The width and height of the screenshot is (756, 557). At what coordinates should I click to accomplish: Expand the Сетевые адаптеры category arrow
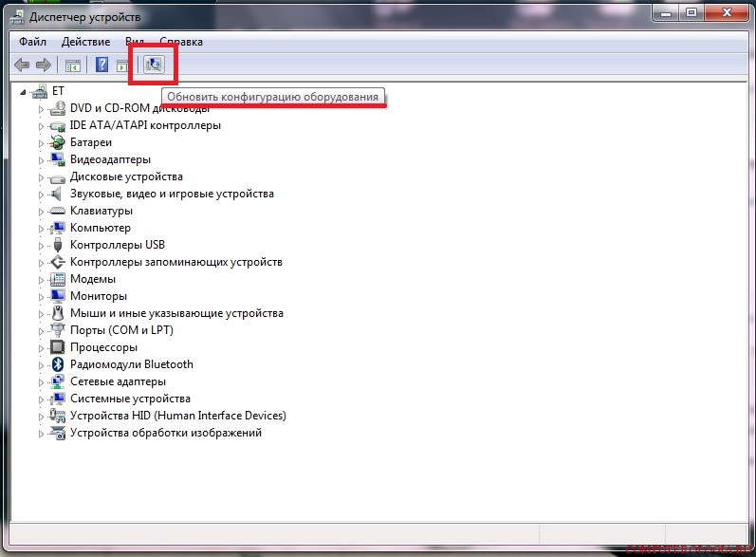(41, 381)
